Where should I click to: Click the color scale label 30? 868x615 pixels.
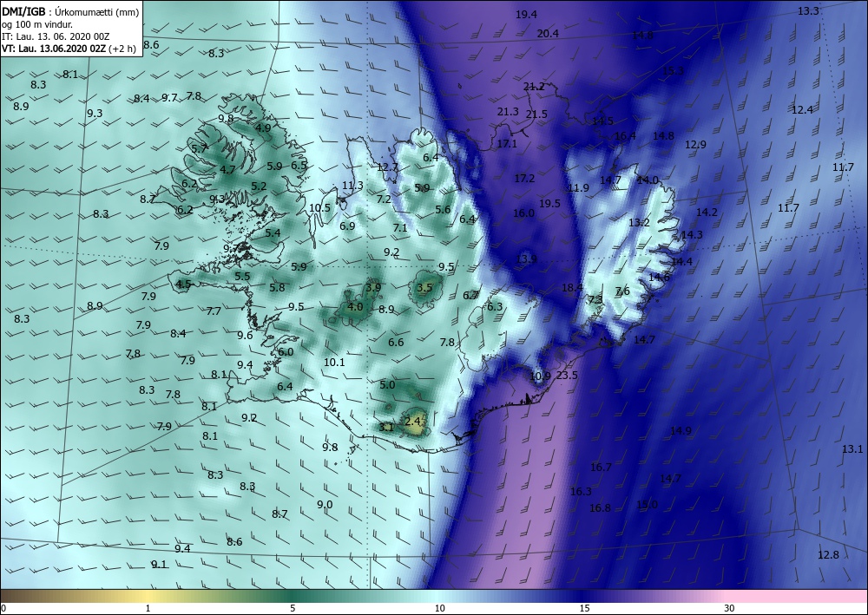point(729,608)
